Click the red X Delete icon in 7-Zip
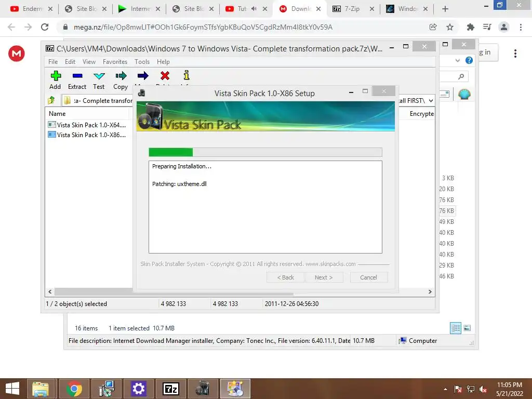 165,76
